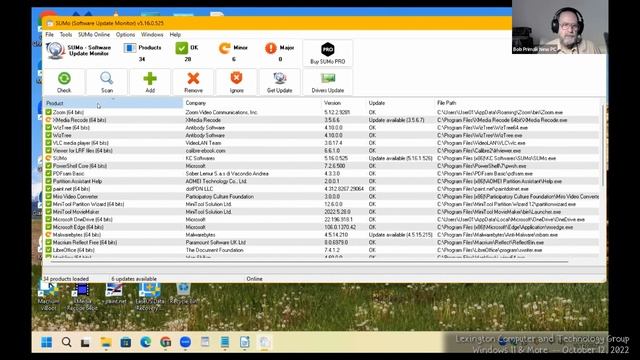Viewport: 640px width, 360px height.
Task: Click "6 updates available" in the status bar
Action: click(x=134, y=279)
